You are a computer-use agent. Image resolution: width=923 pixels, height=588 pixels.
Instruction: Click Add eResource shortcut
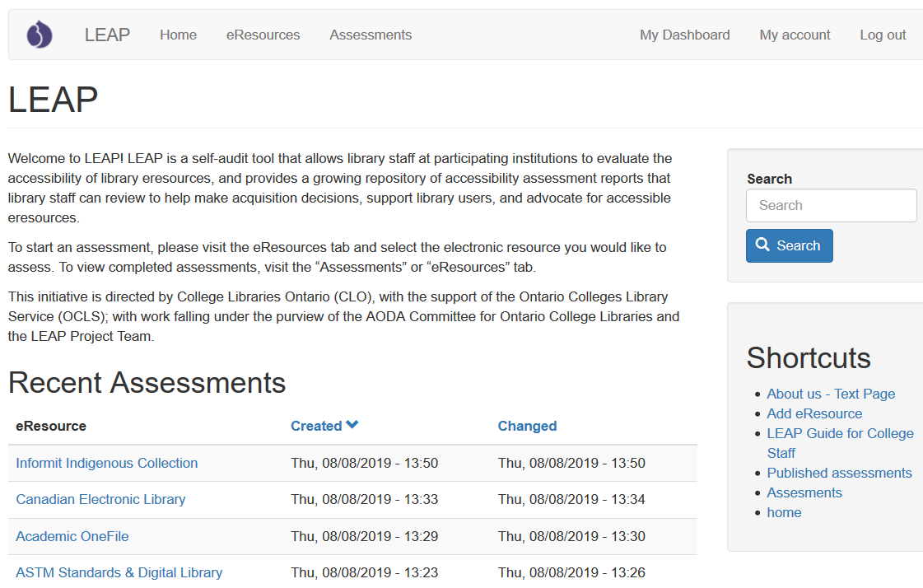(814, 413)
